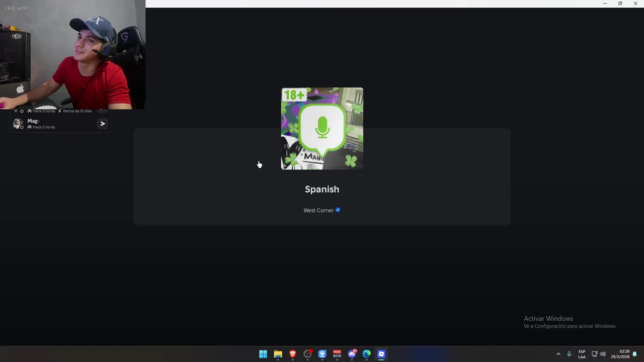Viewport: 644px width, 362px height.
Task: Open Mag- friend avatar
Action: coord(18,124)
